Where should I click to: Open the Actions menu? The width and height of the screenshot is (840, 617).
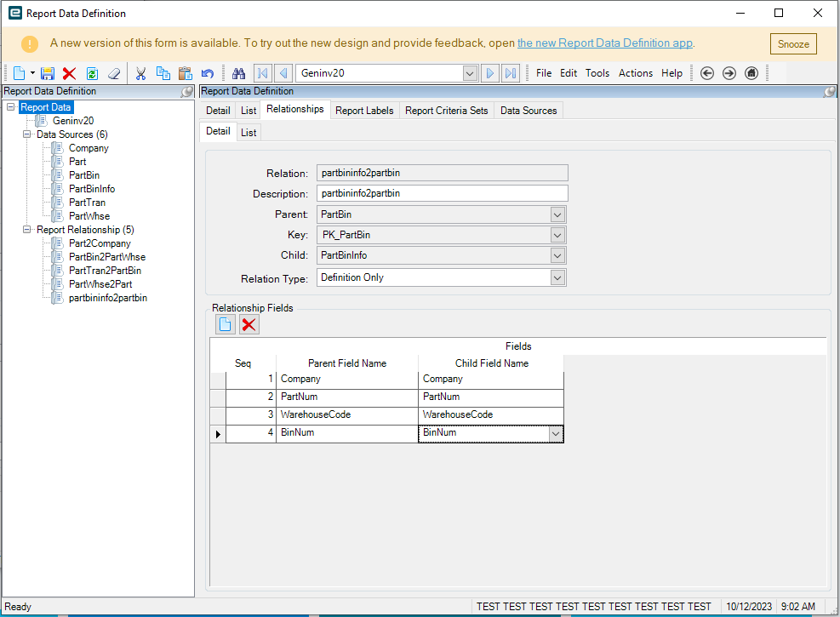click(x=635, y=73)
